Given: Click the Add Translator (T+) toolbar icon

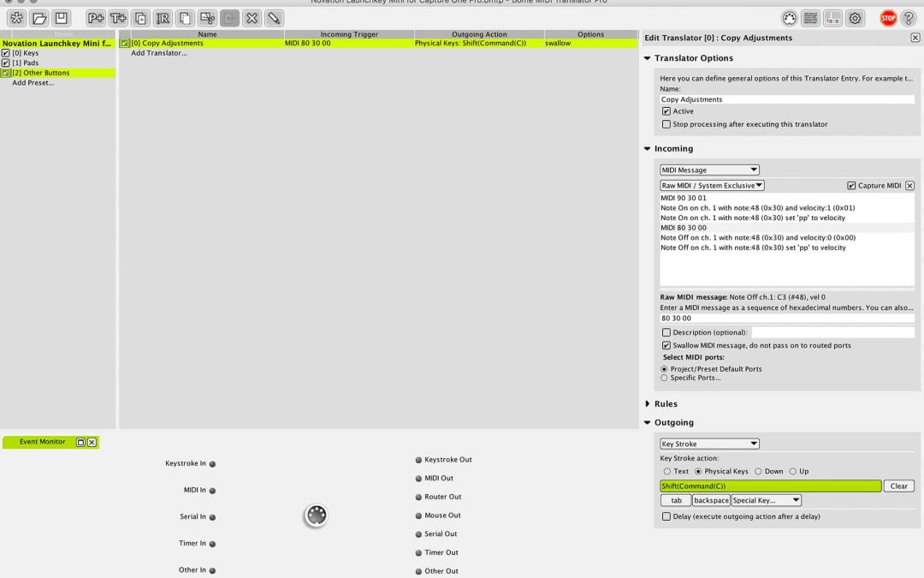Looking at the screenshot, I should pos(118,18).
